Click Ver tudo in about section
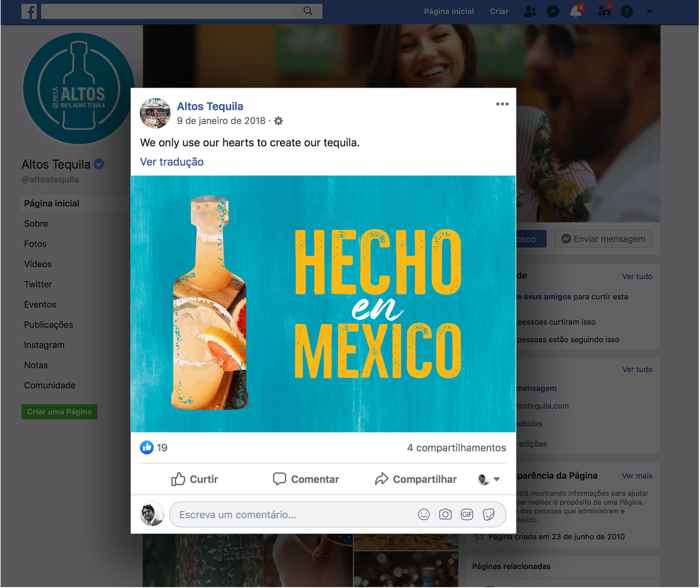This screenshot has width=700, height=588. tap(637, 370)
